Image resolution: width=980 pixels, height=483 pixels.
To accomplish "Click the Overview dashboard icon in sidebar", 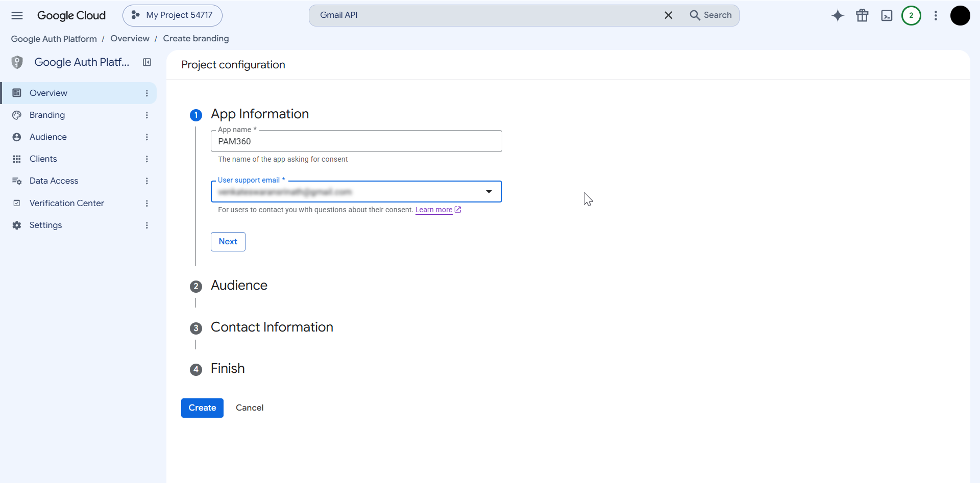I will (x=17, y=93).
